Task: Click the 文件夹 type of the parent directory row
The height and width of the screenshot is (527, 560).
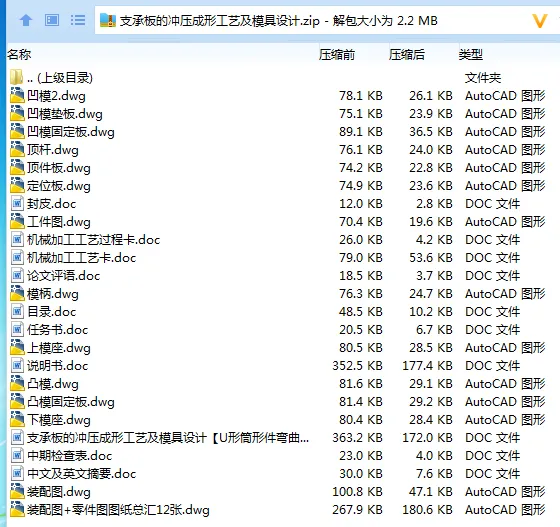Action: click(x=483, y=77)
